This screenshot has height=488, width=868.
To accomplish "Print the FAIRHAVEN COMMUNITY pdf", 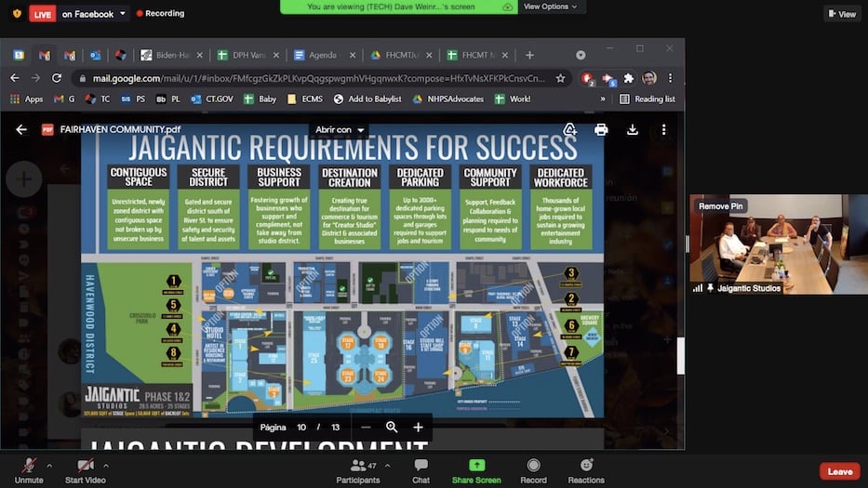I will (x=601, y=129).
